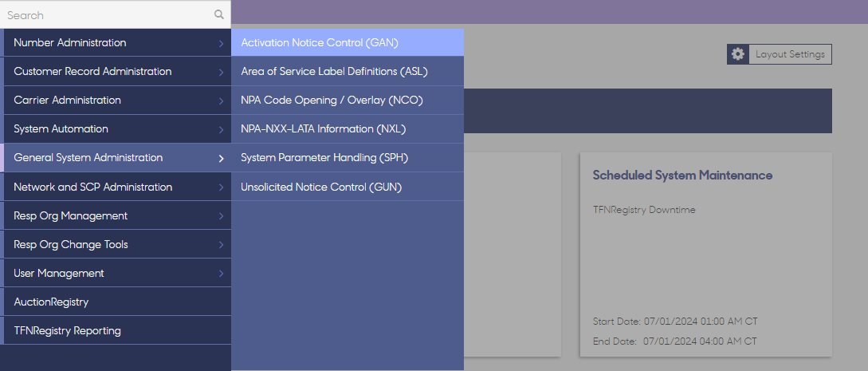Open System Parameter Handling (SPH)

pyautogui.click(x=348, y=158)
